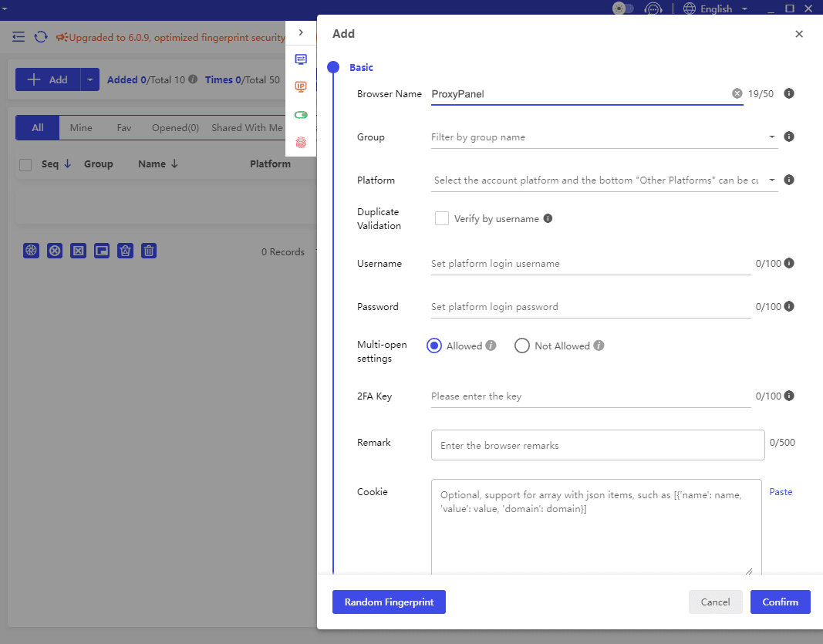Select the Not Allowed multi-open option

coord(522,346)
